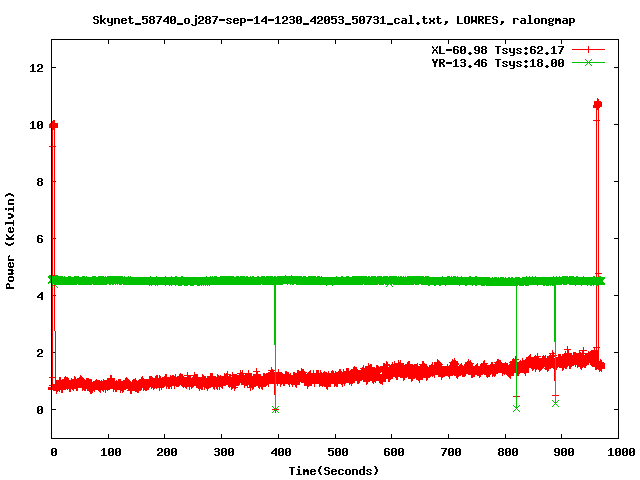This screenshot has height=480, width=640.
Task: Click the y-axis tick label '8'
Action: (40, 182)
